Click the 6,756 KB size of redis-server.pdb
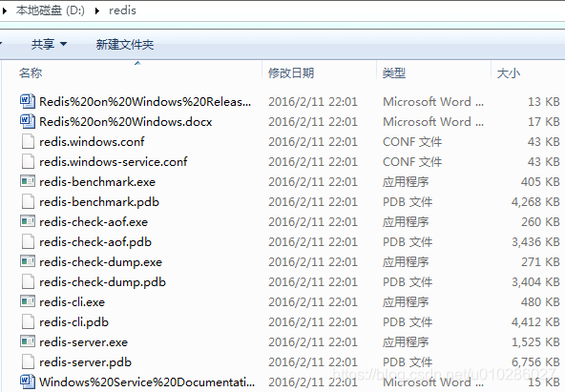 click(535, 362)
